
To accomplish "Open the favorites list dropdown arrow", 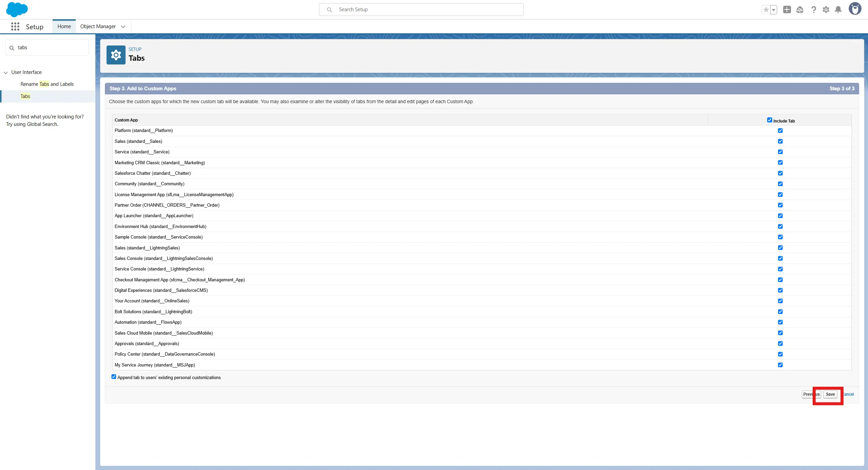I will point(773,10).
